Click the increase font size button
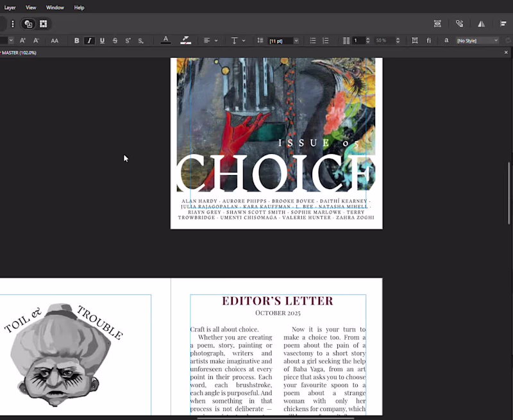This screenshot has width=513, height=420. tap(22, 40)
